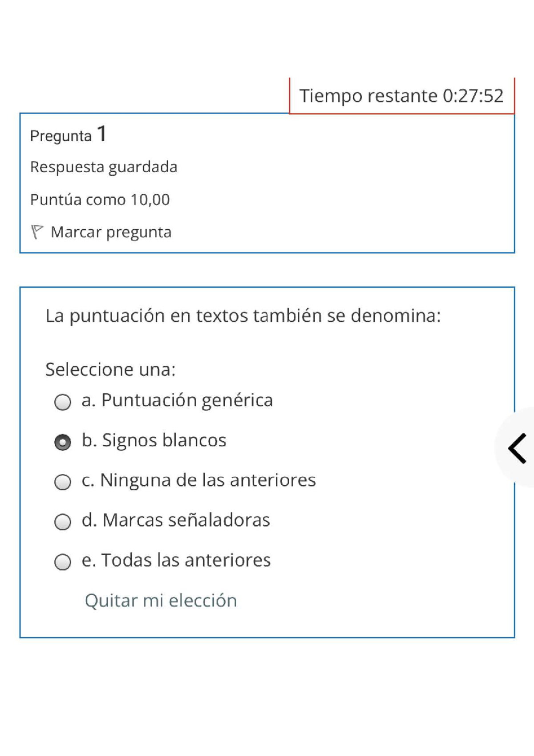Click the circle next to option e
This screenshot has width=534, height=756.
point(63,561)
